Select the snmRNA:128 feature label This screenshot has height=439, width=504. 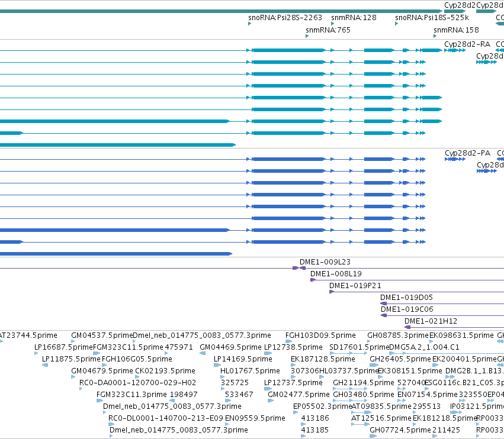click(354, 18)
